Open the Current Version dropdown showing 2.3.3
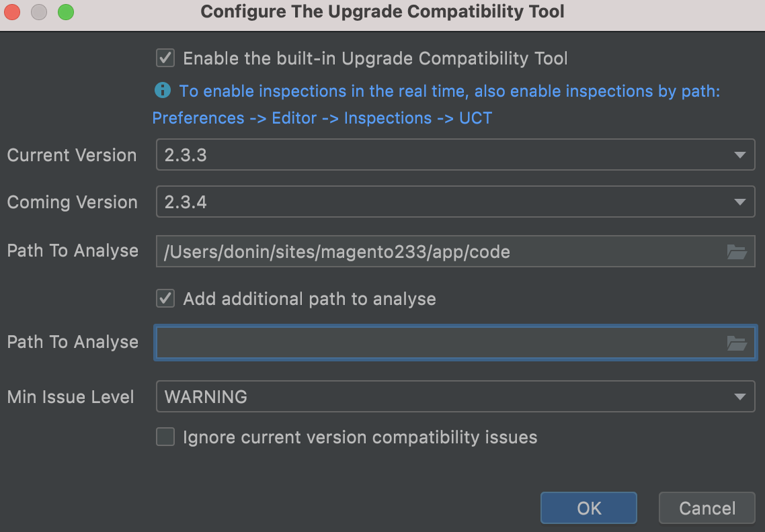The width and height of the screenshot is (765, 532). (x=455, y=155)
